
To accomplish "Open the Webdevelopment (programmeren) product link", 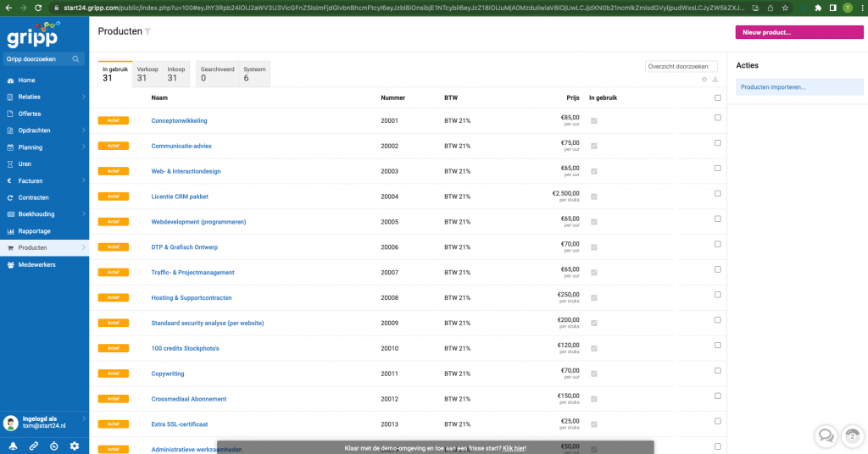I will click(198, 222).
